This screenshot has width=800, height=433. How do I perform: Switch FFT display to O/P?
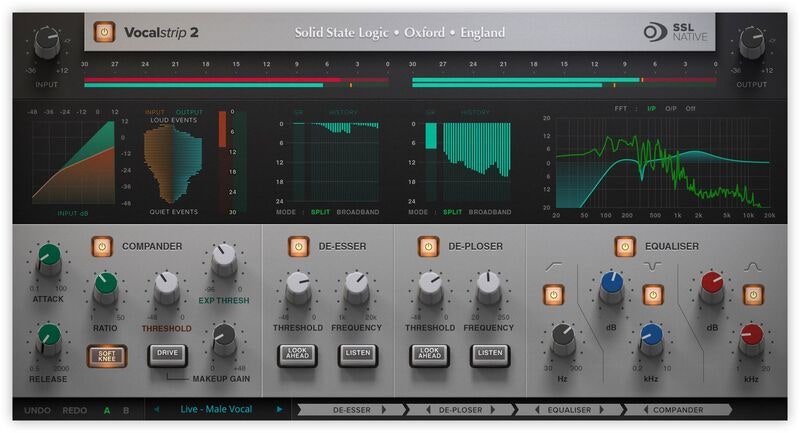coord(669,108)
